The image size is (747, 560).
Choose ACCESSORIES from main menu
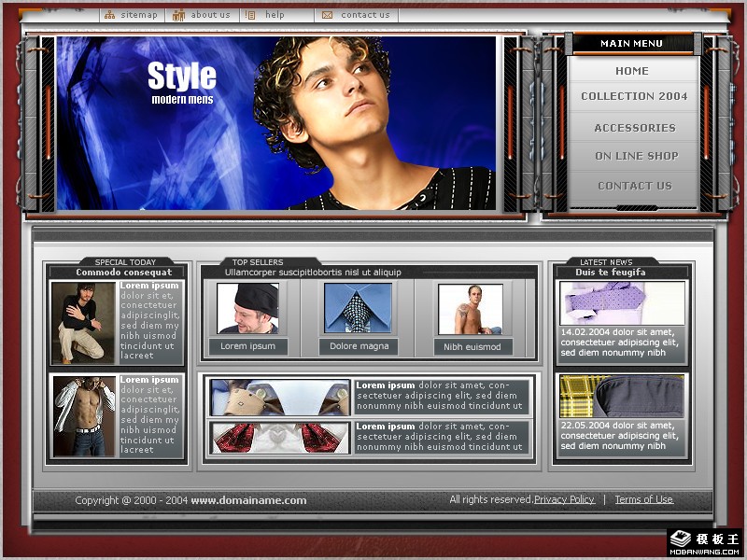pyautogui.click(x=635, y=128)
